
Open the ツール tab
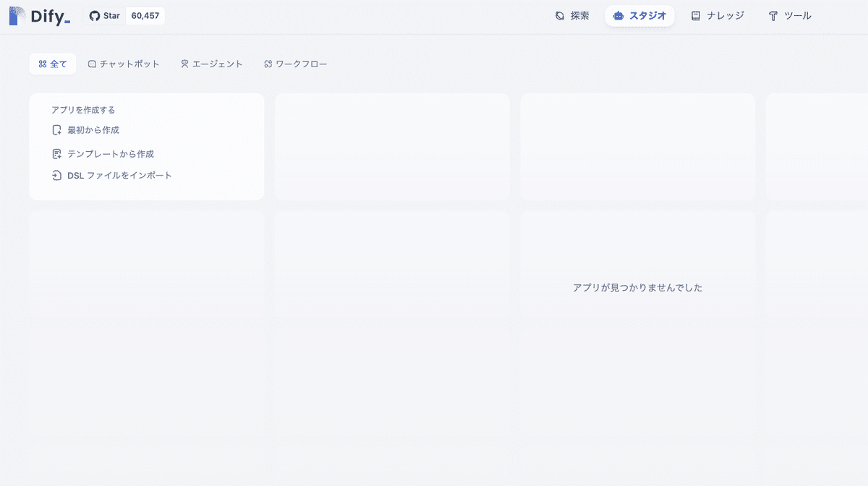(790, 16)
